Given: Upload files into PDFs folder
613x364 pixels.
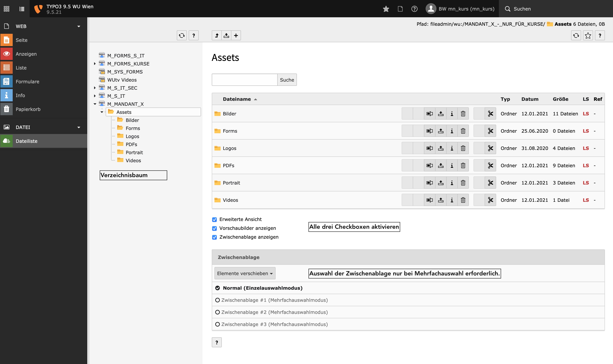Looking at the screenshot, I should pos(441,165).
